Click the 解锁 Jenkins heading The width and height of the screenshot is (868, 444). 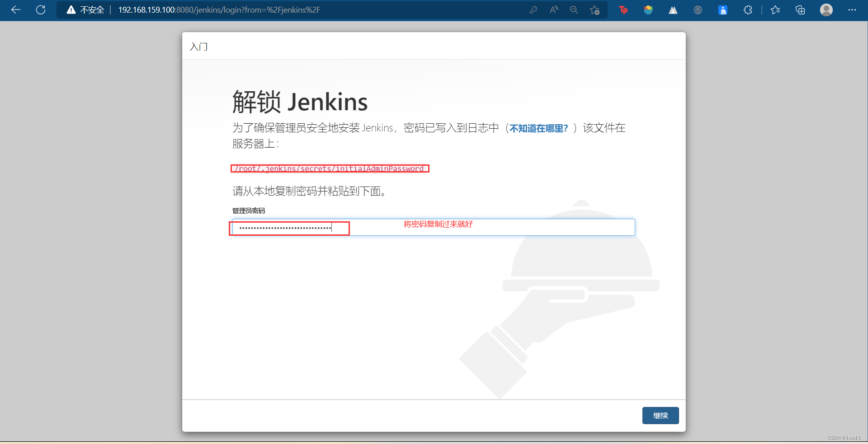pyautogui.click(x=300, y=102)
